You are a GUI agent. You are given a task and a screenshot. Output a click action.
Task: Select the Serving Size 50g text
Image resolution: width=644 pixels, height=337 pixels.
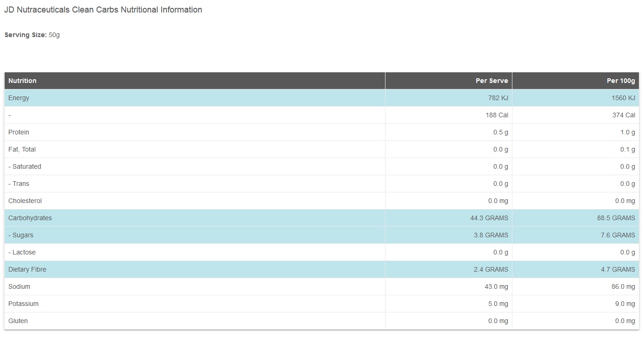point(32,35)
